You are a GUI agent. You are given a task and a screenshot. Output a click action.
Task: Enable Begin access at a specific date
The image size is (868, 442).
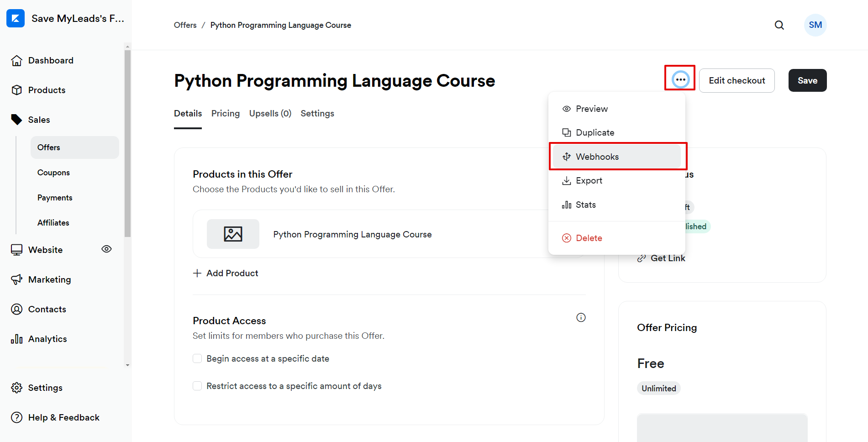(197, 358)
